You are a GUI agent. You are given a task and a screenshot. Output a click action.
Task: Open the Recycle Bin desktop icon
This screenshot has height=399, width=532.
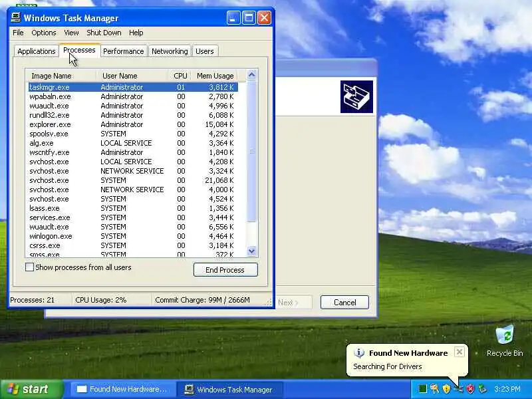coord(505,341)
